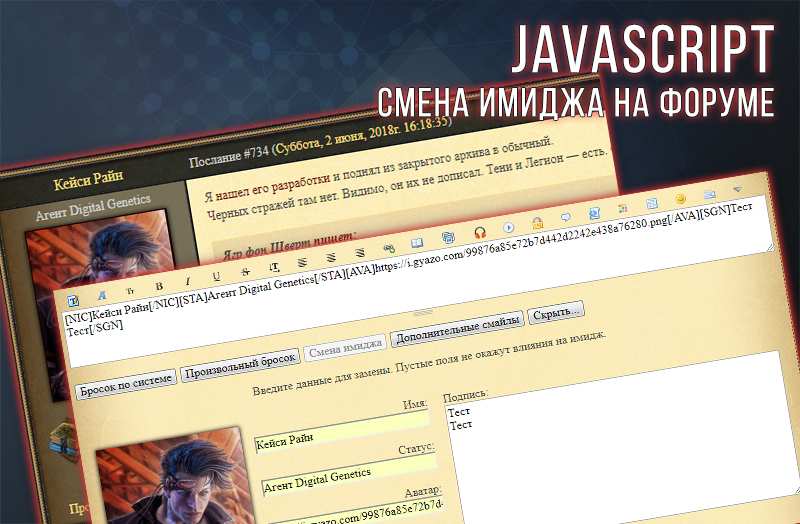Expand toolbar via gray down arrow
The height and width of the screenshot is (524, 800).
pos(738,189)
